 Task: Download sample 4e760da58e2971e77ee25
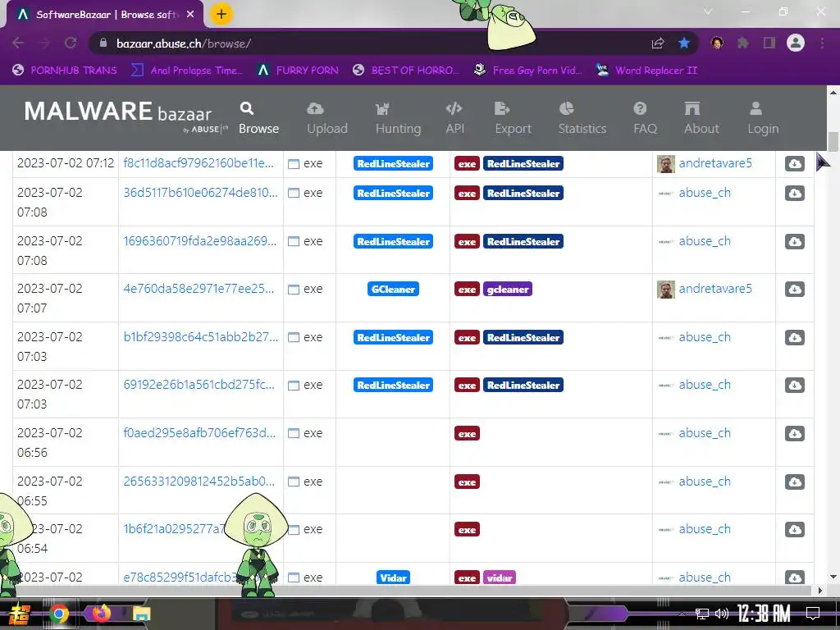click(794, 290)
